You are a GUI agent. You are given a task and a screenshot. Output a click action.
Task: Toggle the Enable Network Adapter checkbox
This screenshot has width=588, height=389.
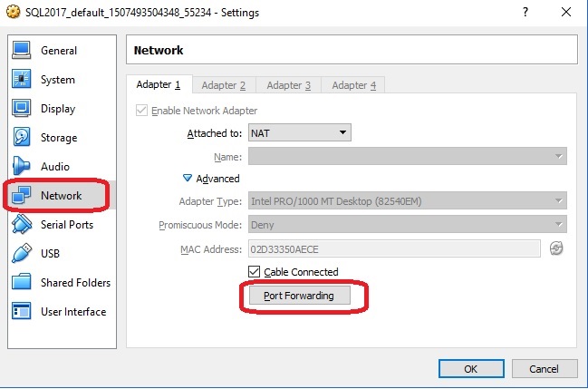[141, 111]
